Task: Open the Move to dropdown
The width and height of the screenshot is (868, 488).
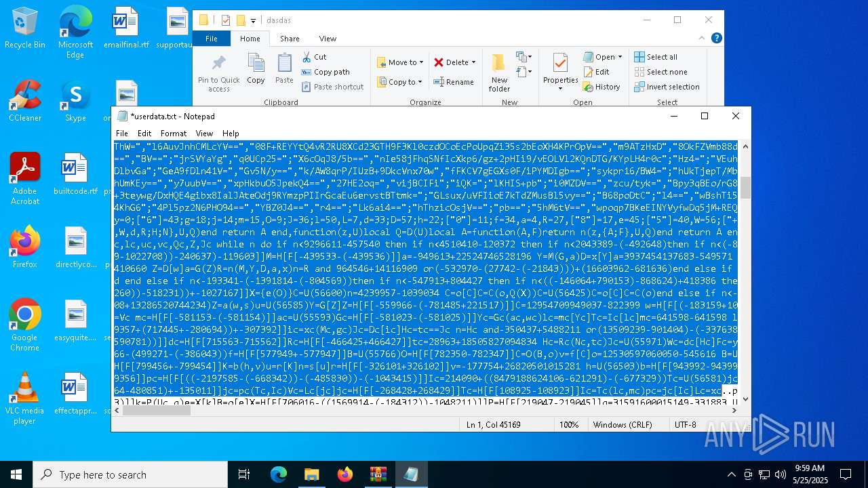Action: (400, 62)
